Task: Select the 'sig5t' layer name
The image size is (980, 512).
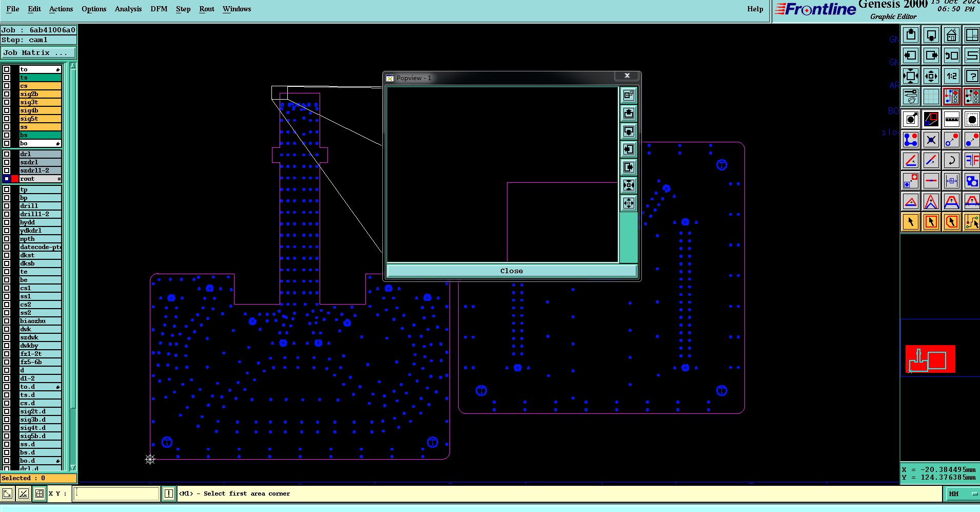Action: tap(40, 119)
